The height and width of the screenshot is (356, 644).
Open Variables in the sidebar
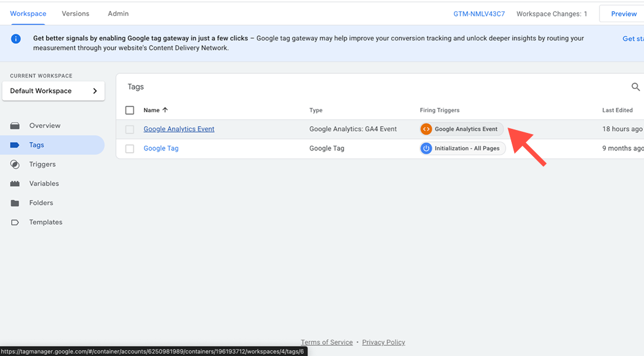(x=44, y=183)
